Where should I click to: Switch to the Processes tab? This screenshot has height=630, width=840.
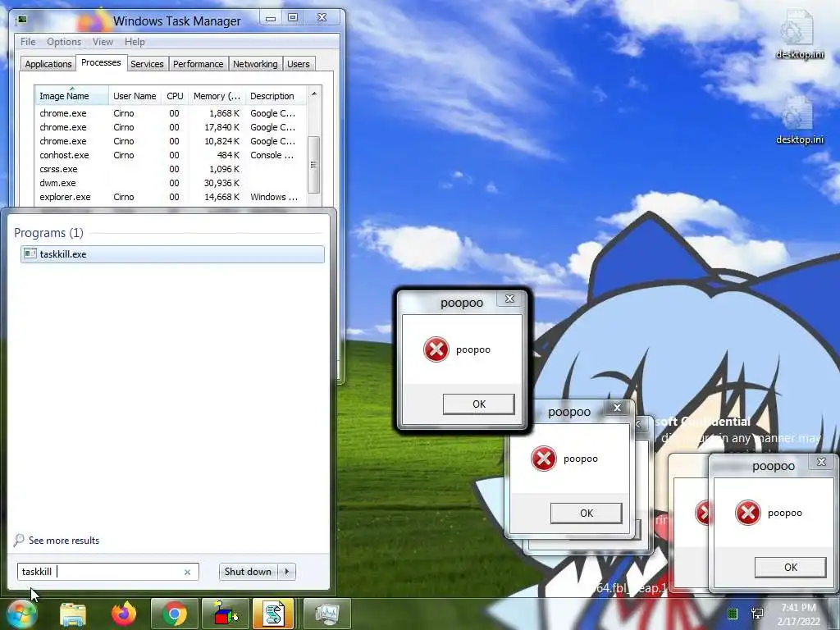101,62
